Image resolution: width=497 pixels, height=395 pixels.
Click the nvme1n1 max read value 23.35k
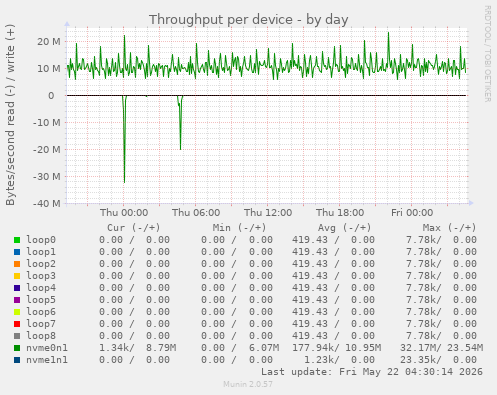point(418,360)
